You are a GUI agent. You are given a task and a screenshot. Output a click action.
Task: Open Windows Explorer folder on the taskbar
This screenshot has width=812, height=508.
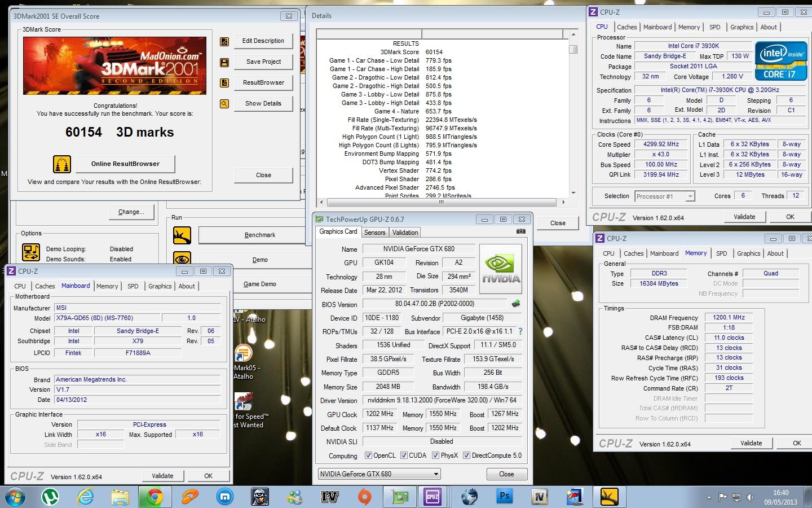click(120, 497)
